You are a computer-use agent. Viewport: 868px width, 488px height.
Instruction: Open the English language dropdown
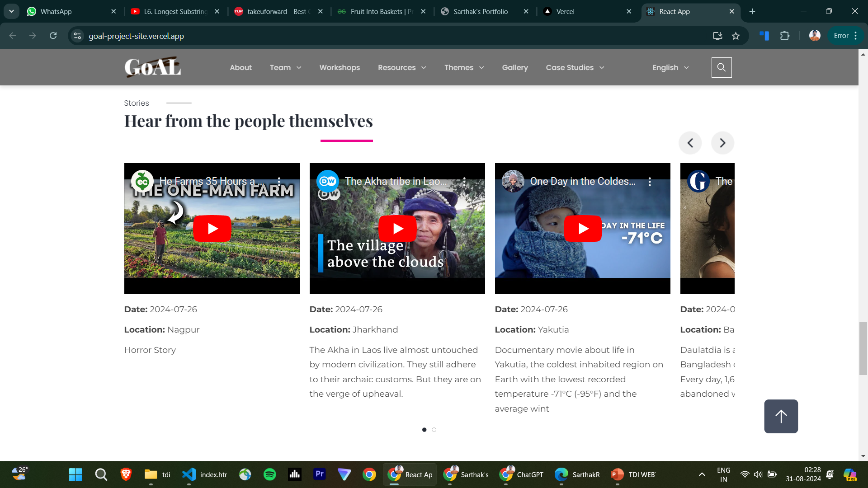click(x=670, y=67)
